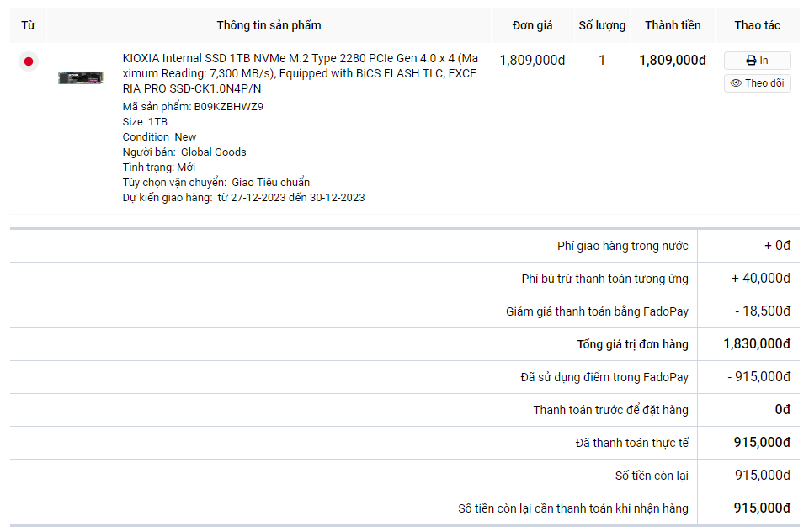Image resolution: width=809 pixels, height=532 pixels.
Task: Click the "Thông tin sản phẩm" column header
Action: (x=269, y=25)
